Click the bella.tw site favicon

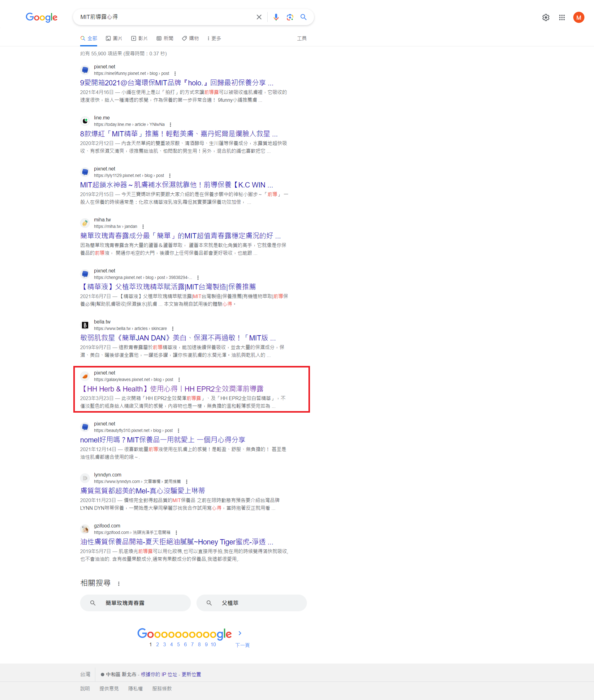[85, 325]
